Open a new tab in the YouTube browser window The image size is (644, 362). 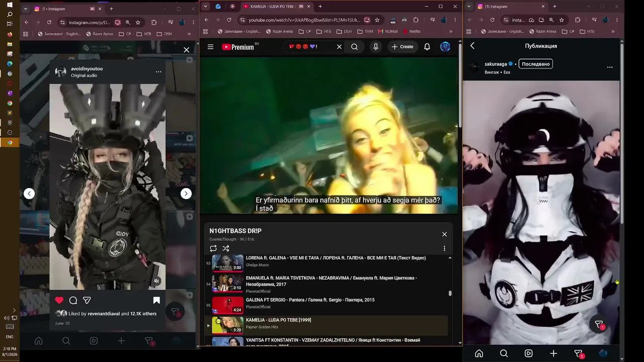pos(320,7)
